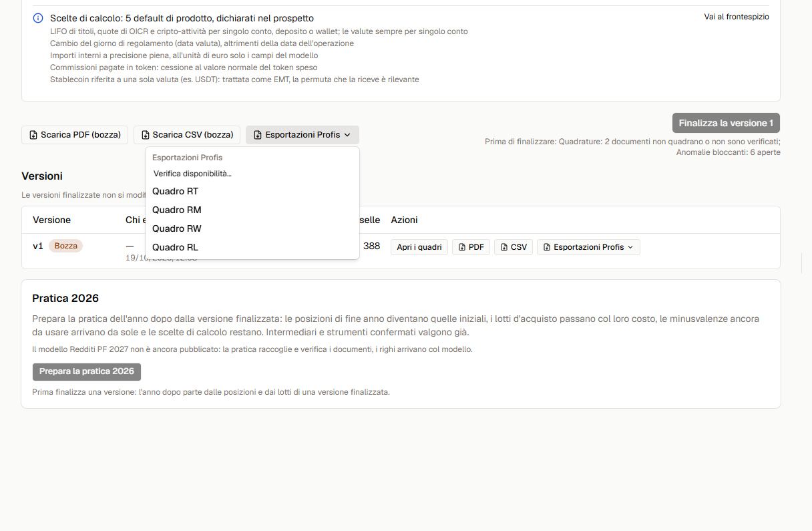Click the Versioni section heading
The image size is (812, 531).
click(42, 176)
